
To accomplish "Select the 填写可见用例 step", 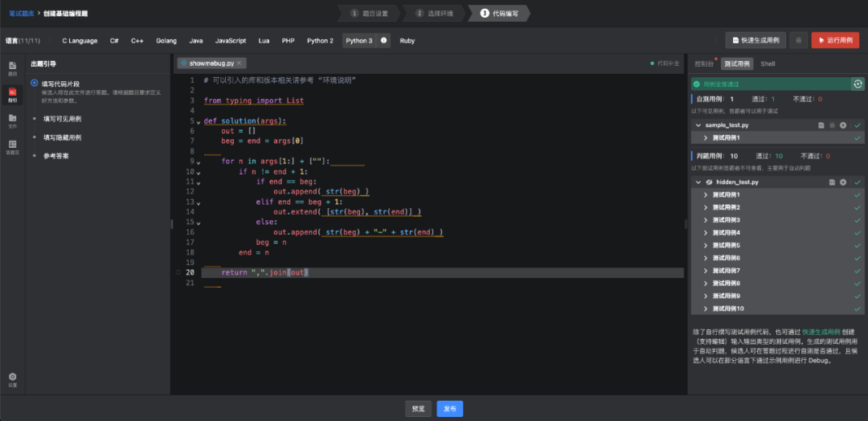I will 63,119.
